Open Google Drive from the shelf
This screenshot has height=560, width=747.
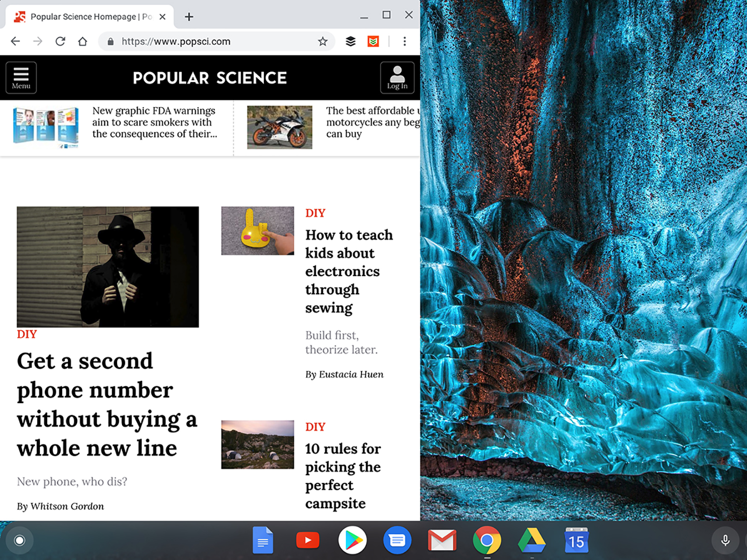[x=532, y=541]
